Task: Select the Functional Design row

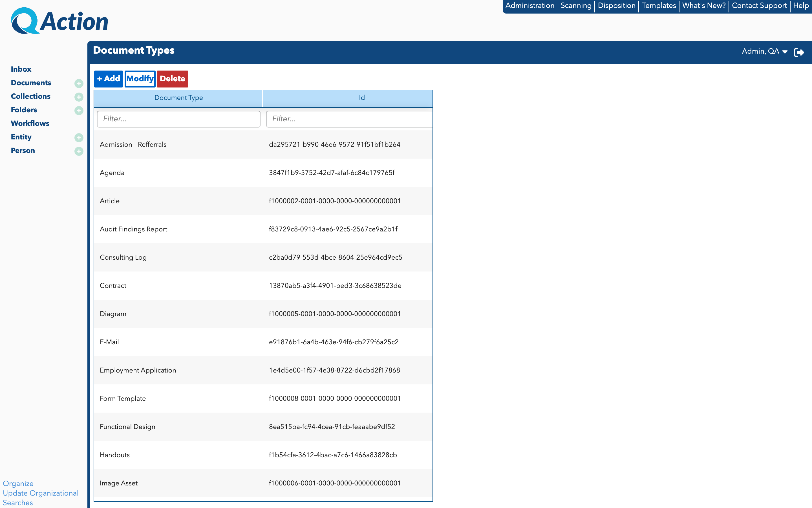Action: pos(263,427)
